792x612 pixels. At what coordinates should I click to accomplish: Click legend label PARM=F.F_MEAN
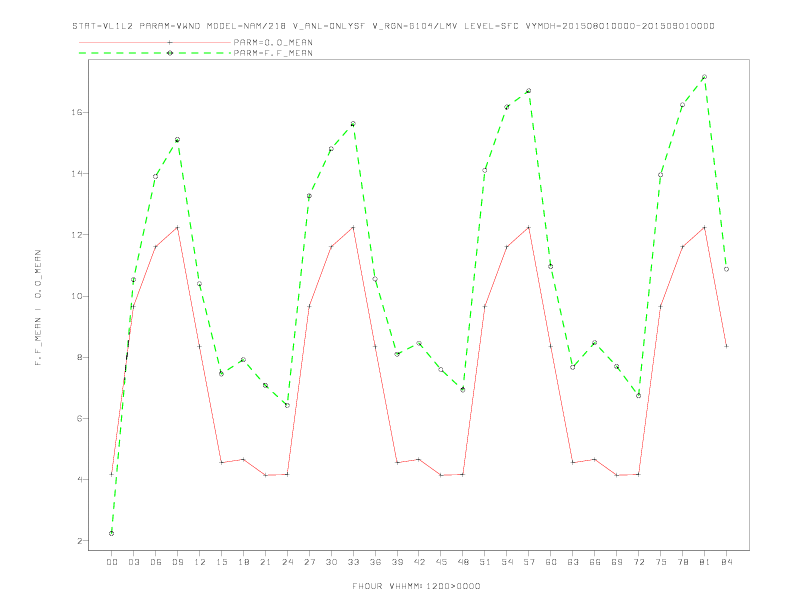[273, 53]
